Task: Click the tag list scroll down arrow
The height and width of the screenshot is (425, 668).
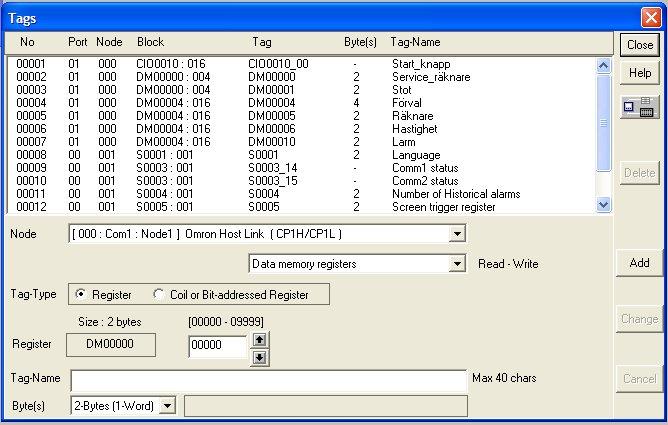Action: [603, 205]
